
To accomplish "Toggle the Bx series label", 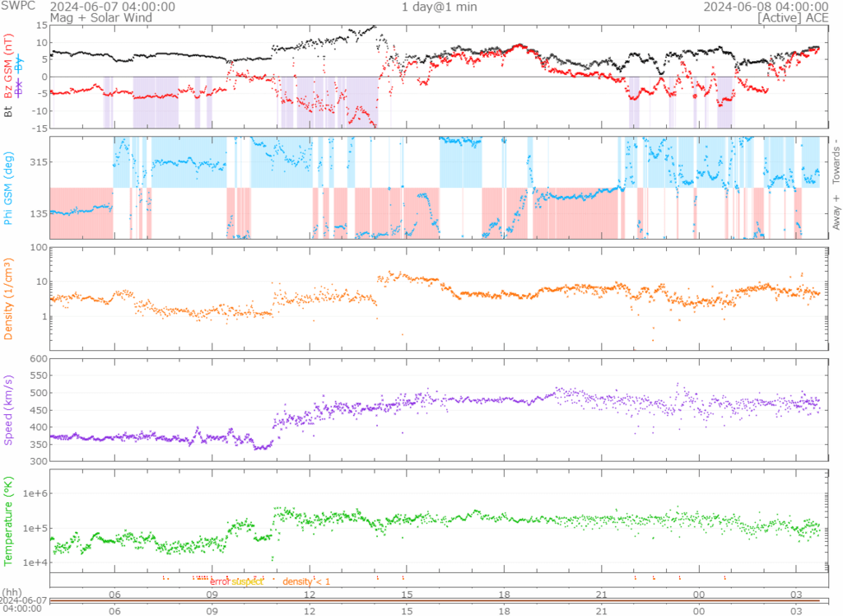I will tap(20, 88).
